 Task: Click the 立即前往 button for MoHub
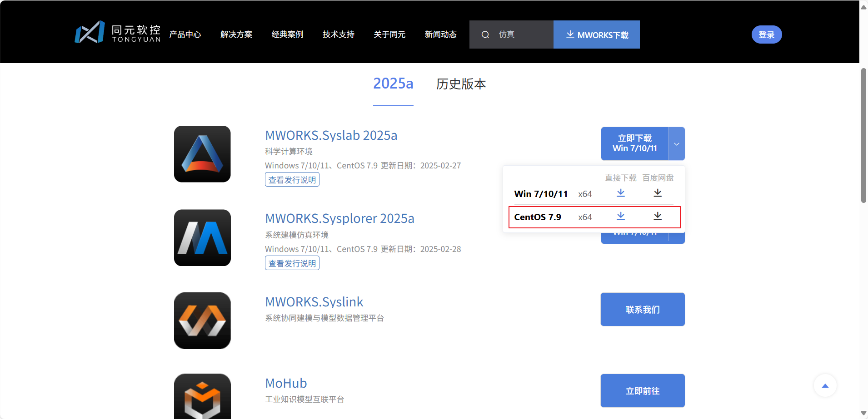643,390
